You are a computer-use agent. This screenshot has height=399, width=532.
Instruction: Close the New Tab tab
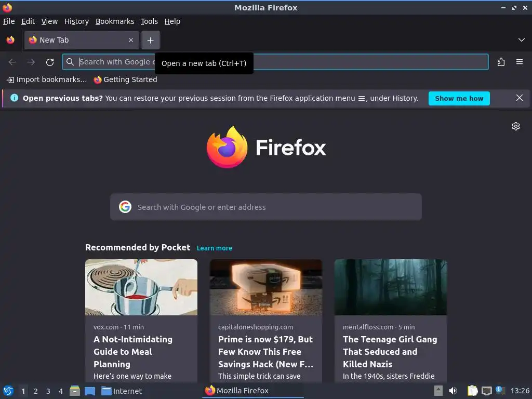[x=131, y=40]
